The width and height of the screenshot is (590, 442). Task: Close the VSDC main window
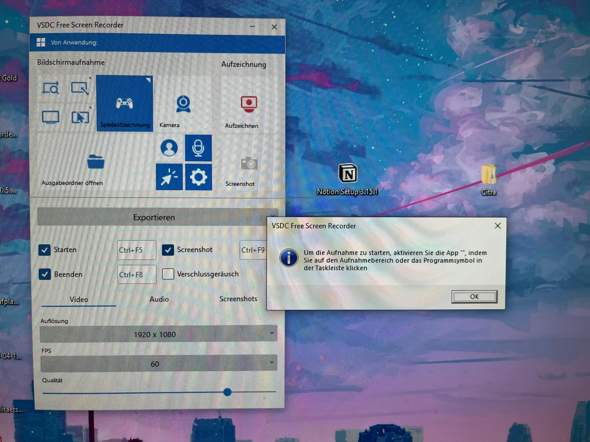coord(274,27)
